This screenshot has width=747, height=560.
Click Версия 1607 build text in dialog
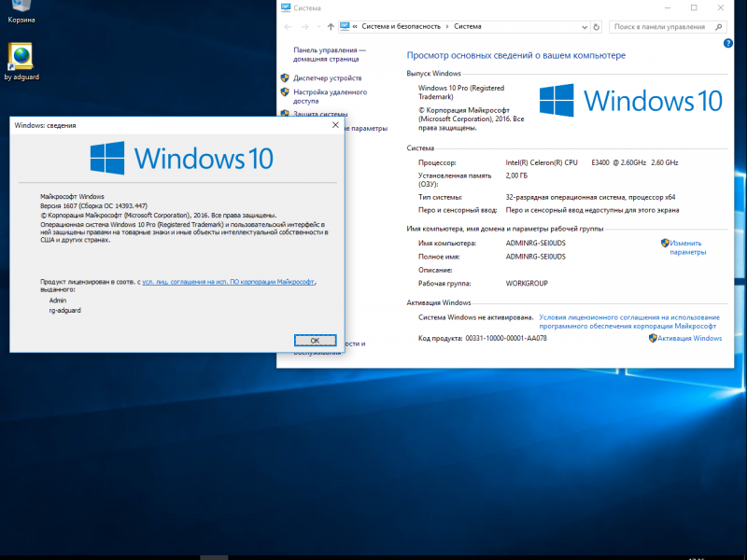[94, 205]
